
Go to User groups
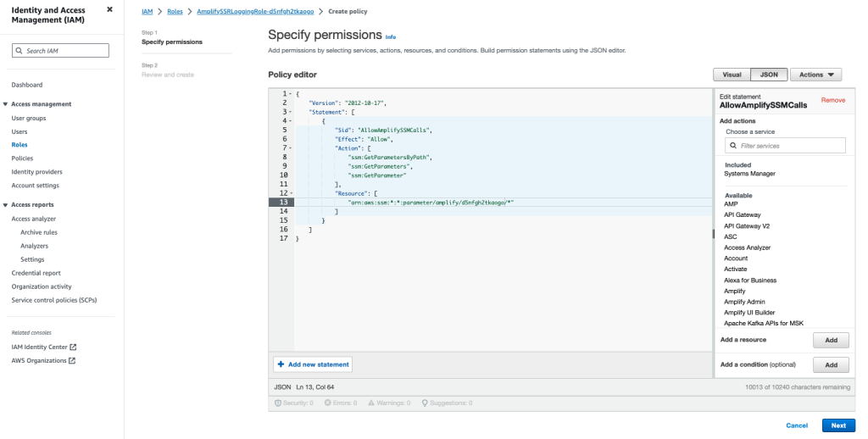click(29, 118)
